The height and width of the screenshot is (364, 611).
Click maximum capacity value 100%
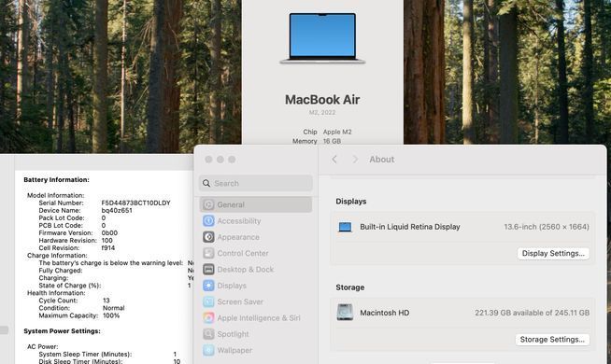[x=111, y=315]
